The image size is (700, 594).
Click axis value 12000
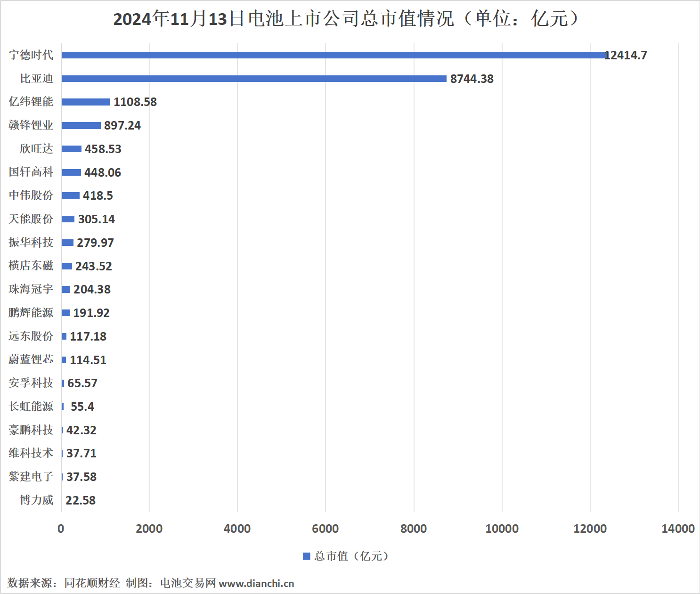(590, 529)
